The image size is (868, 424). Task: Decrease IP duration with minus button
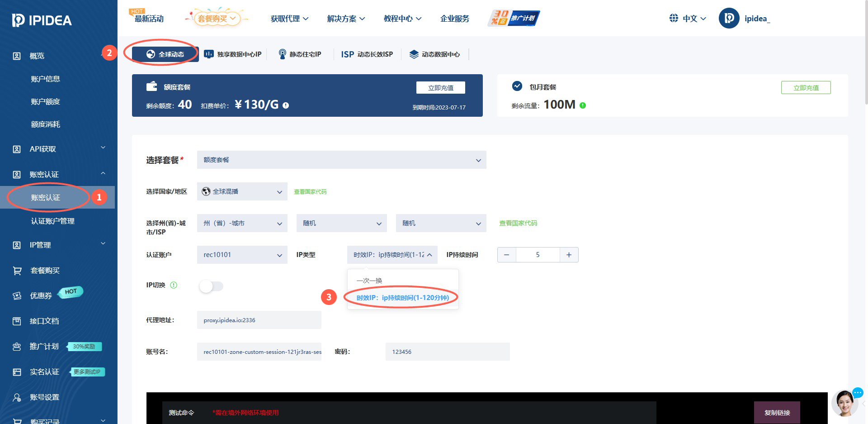pos(507,255)
